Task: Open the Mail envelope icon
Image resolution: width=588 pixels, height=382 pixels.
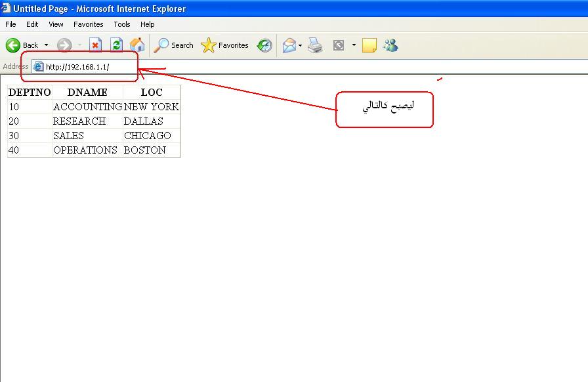Action: (x=289, y=45)
